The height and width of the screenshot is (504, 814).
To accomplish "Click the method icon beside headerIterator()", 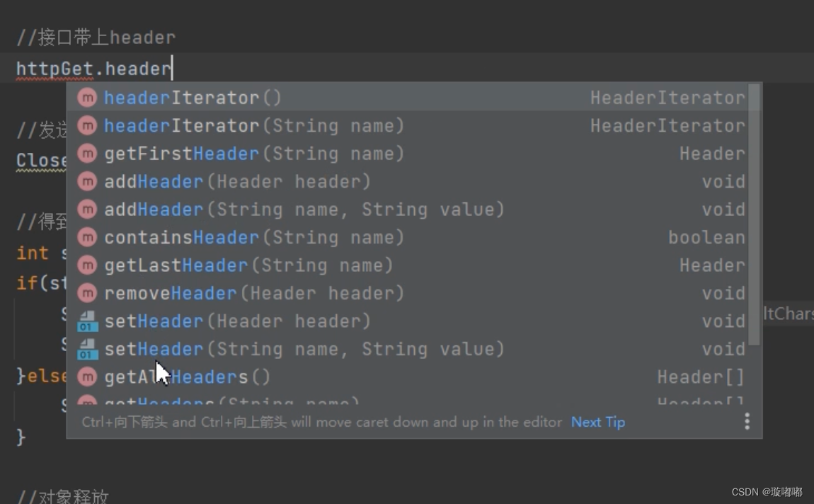I will (86, 98).
